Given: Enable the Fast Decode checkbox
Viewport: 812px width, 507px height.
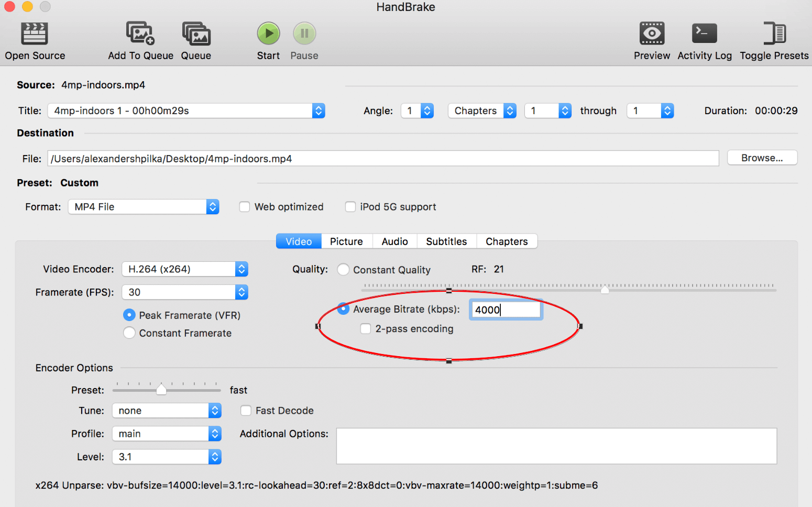Looking at the screenshot, I should point(246,411).
